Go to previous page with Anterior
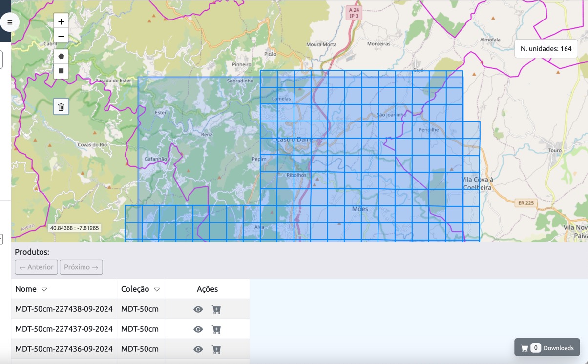The width and height of the screenshot is (588, 364). coord(36,267)
